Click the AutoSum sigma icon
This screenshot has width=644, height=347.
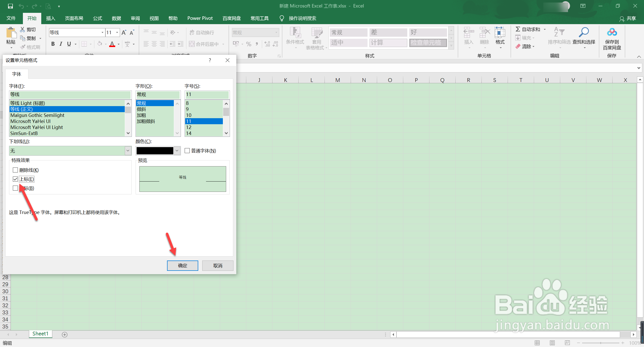click(518, 29)
